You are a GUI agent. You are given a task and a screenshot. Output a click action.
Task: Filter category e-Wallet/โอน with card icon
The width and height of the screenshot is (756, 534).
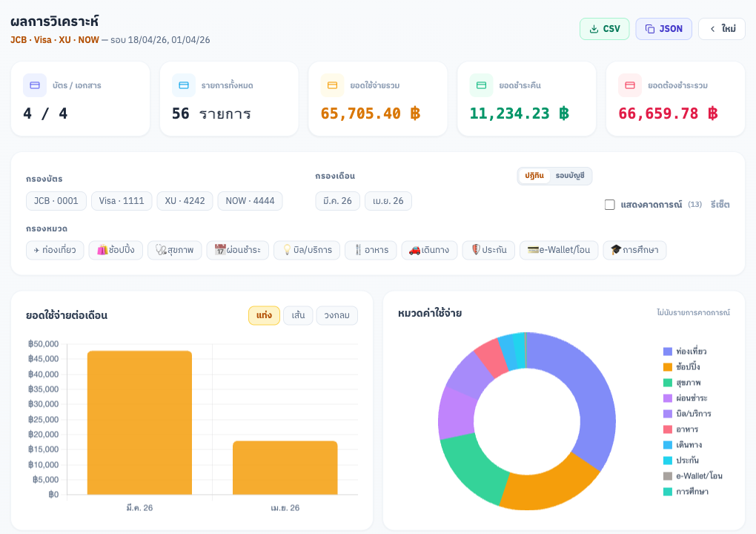coord(559,250)
